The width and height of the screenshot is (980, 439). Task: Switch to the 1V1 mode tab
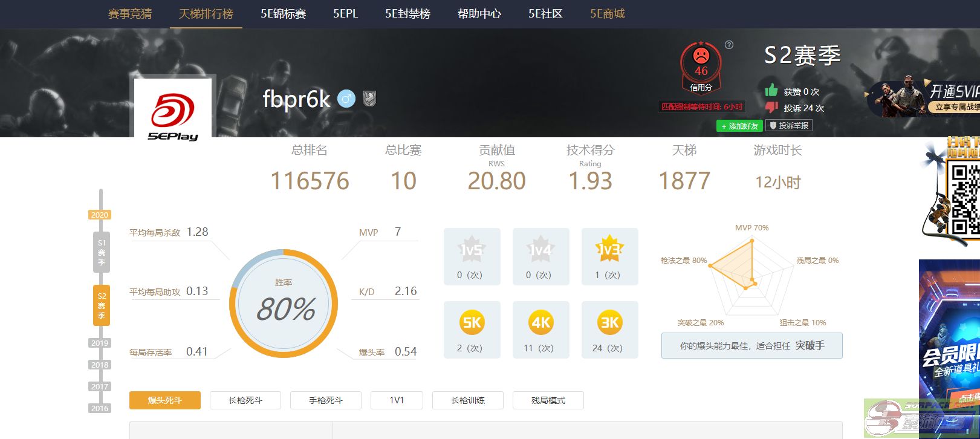pos(397,400)
